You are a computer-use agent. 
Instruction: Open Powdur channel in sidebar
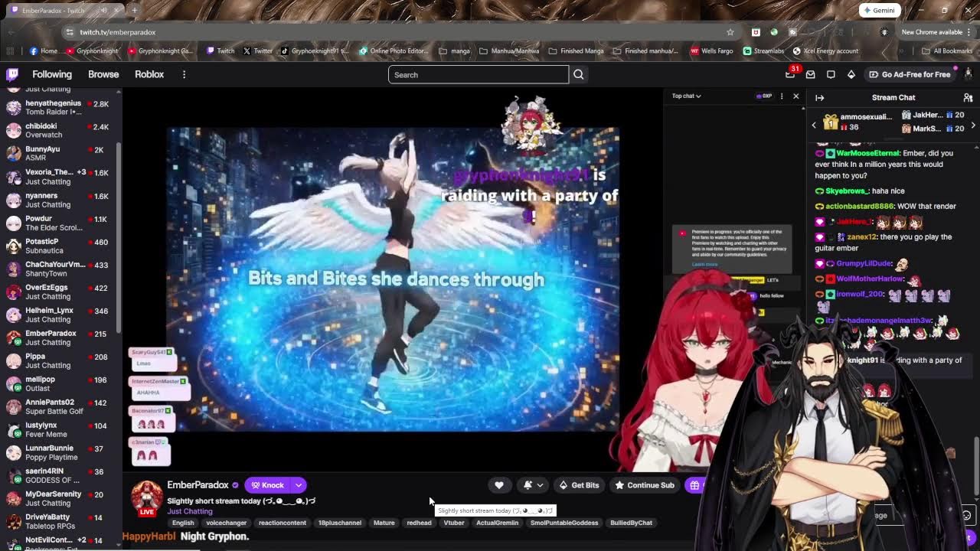(60, 223)
